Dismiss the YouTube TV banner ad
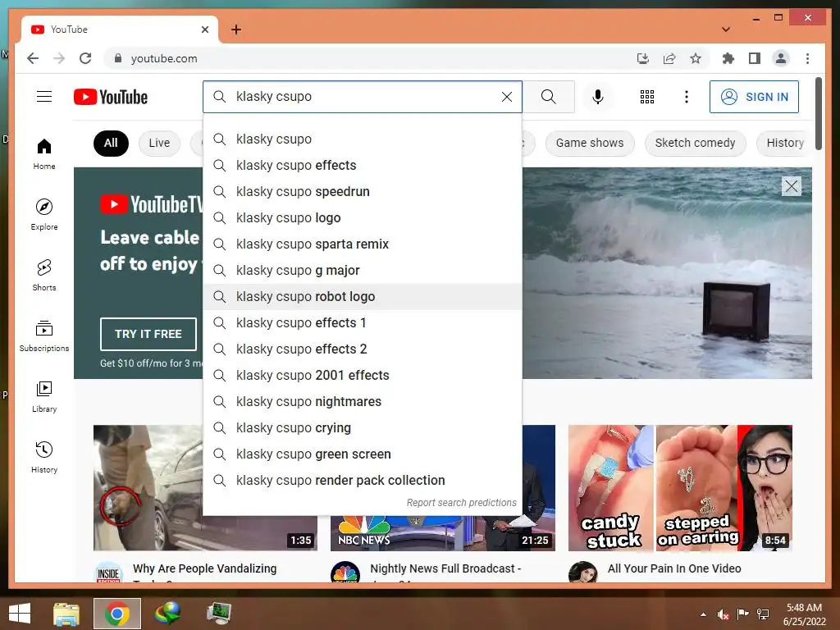The width and height of the screenshot is (840, 630). tap(792, 186)
